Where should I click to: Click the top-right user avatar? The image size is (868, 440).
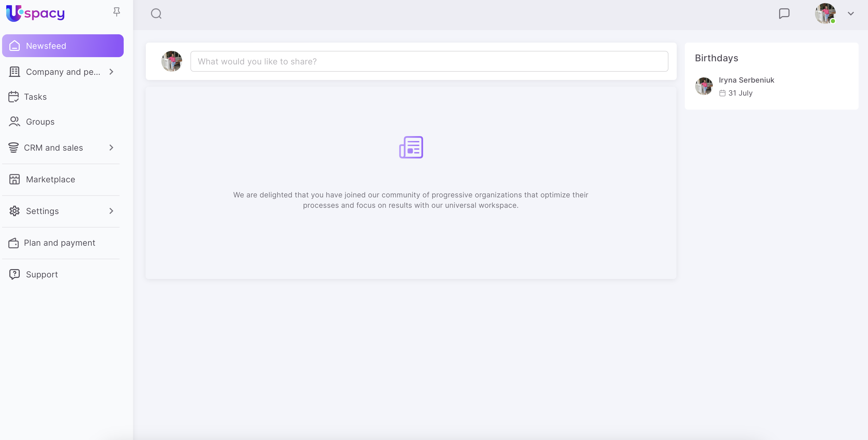pos(825,14)
